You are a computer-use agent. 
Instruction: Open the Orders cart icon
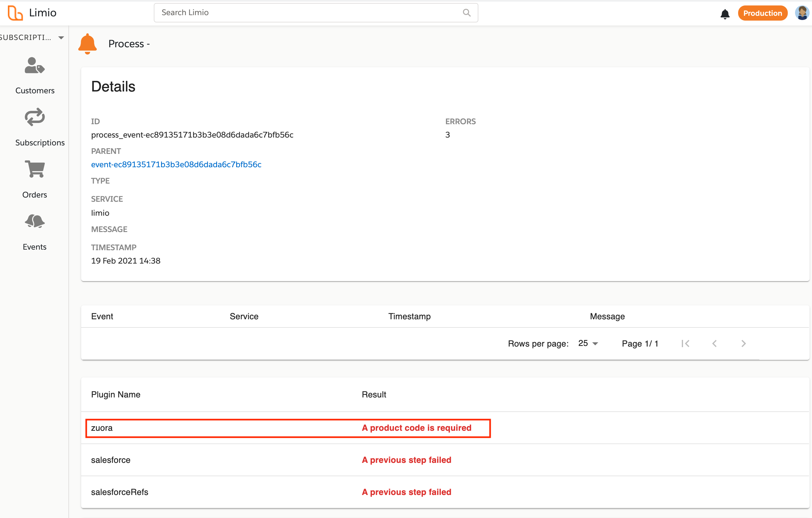35,169
